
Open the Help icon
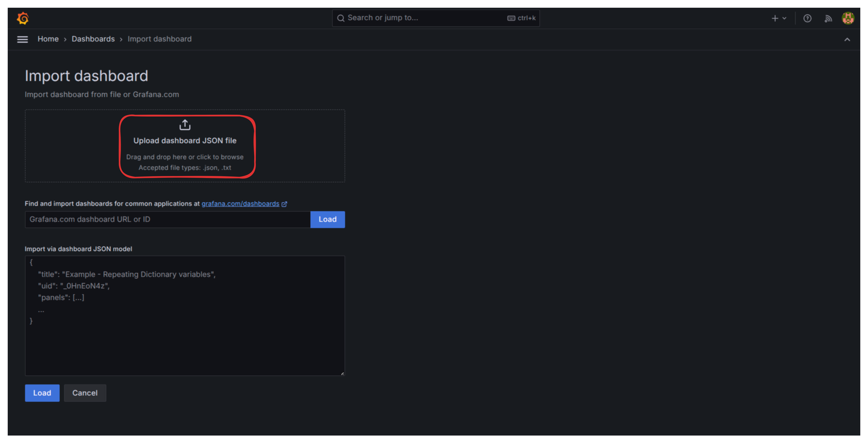[x=807, y=18]
